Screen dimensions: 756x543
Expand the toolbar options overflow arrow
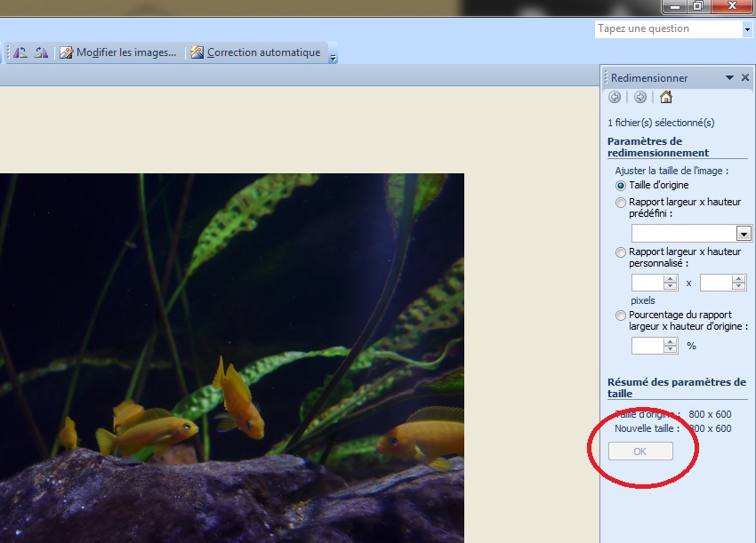pyautogui.click(x=333, y=58)
